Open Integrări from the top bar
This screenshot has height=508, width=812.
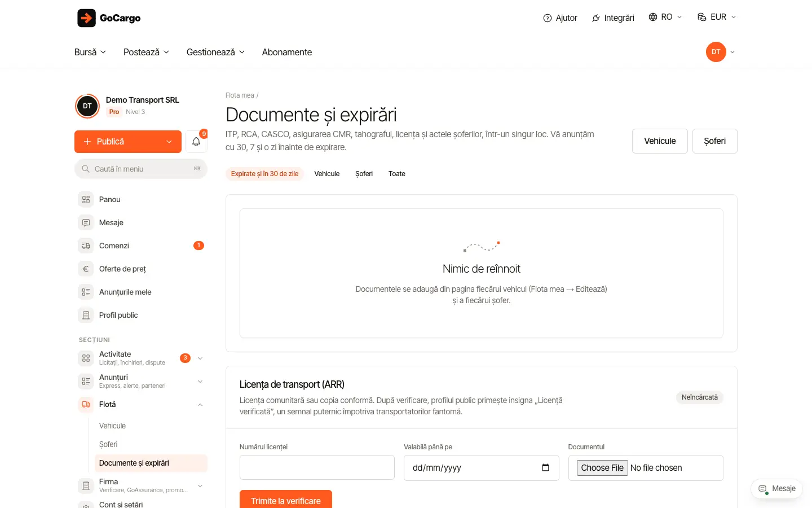click(613, 18)
